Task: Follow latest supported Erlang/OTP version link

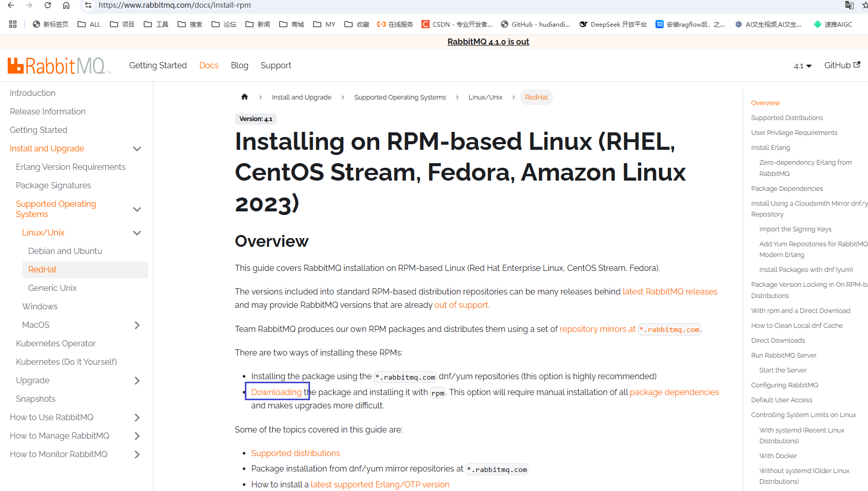Action: pyautogui.click(x=380, y=484)
